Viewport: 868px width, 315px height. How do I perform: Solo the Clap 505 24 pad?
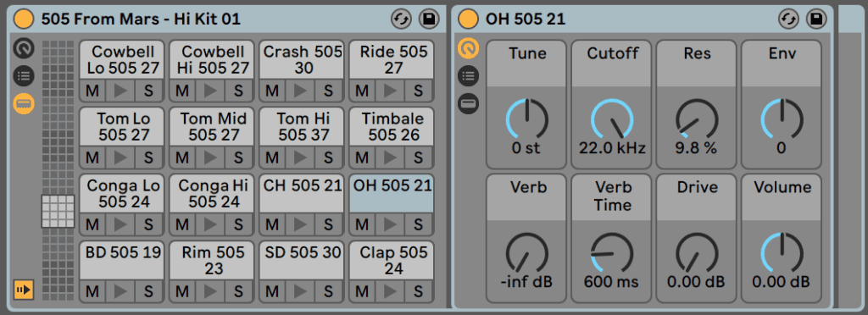pos(418,291)
